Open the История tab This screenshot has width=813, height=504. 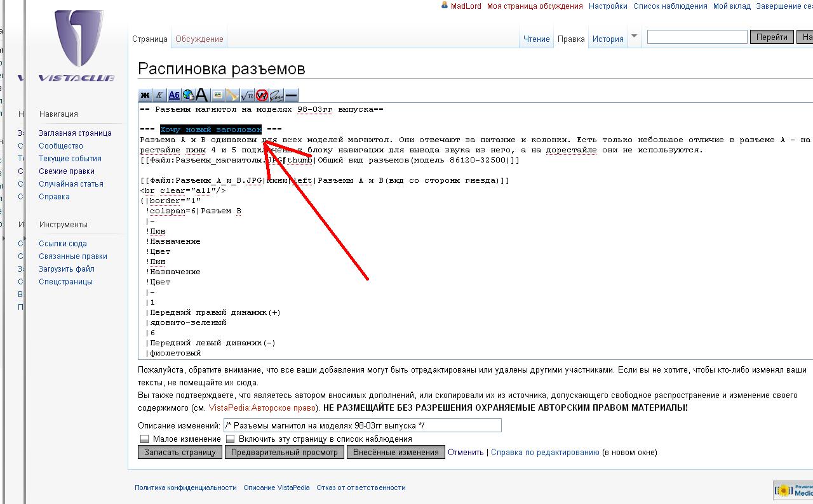coord(608,39)
